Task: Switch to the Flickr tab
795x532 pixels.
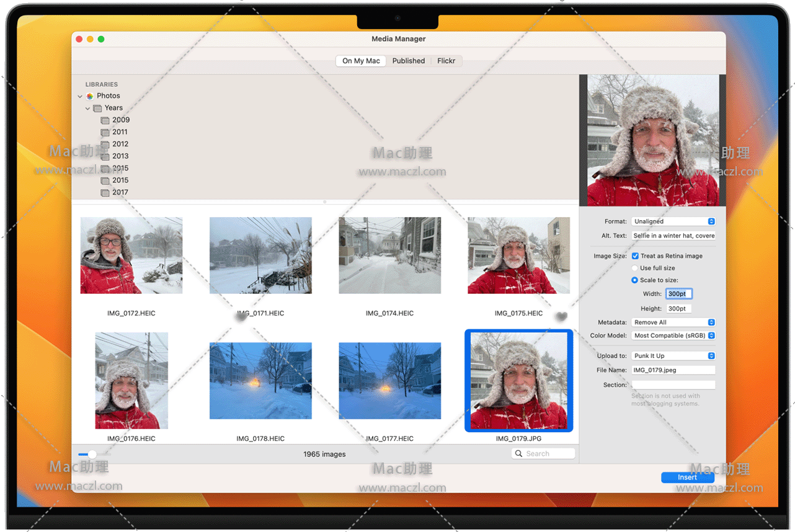Action: [446, 61]
